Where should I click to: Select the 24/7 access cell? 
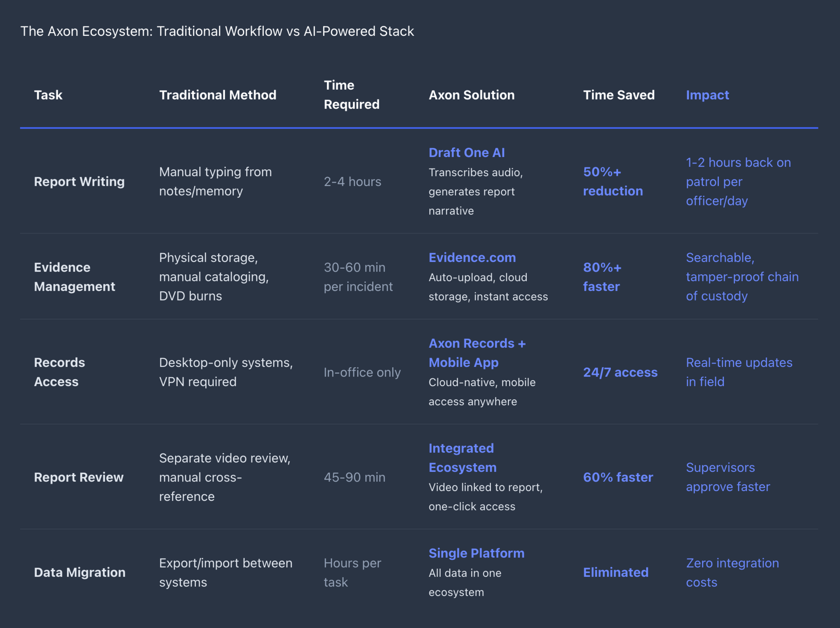pyautogui.click(x=620, y=372)
